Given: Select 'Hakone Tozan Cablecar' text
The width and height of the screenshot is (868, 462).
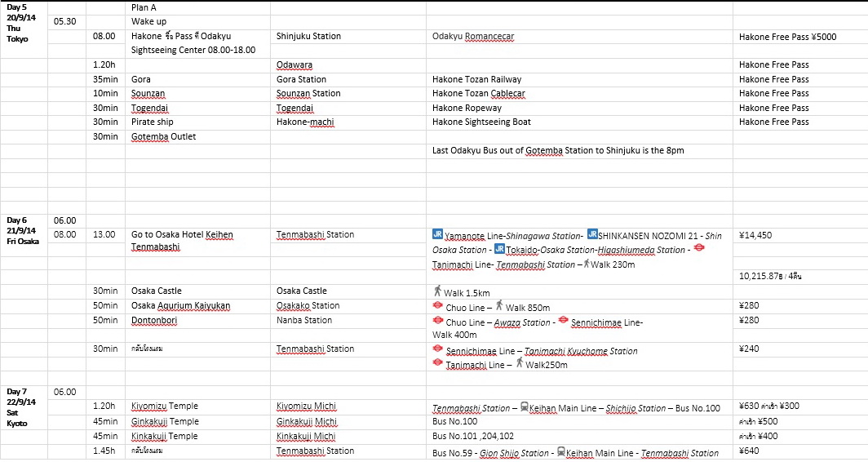Looking at the screenshot, I should (478, 94).
